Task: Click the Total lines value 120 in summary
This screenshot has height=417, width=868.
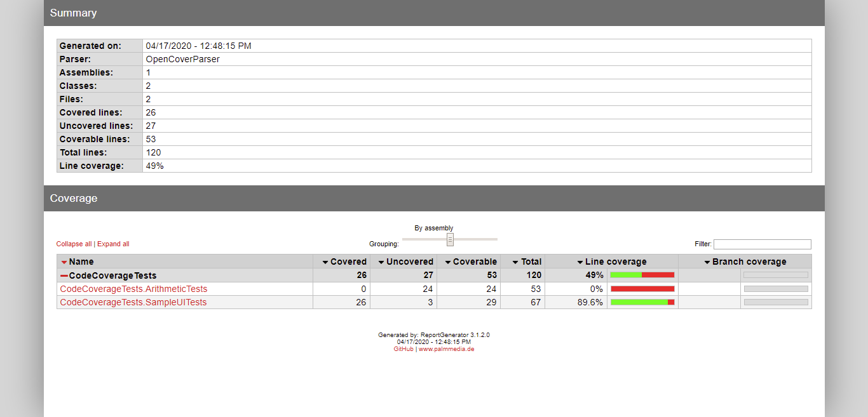Action: [153, 152]
